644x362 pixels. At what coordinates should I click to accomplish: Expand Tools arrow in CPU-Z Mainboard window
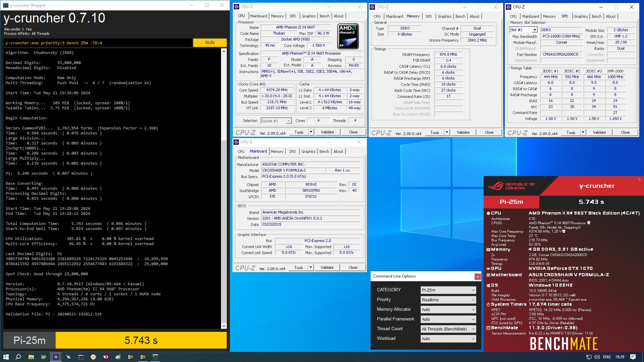pos(311,267)
